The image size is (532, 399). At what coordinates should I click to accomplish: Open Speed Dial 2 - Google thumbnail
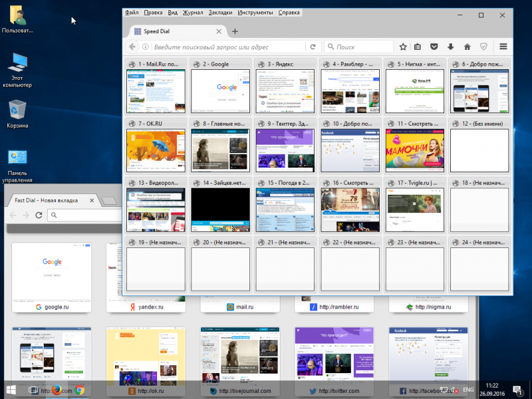[220, 91]
